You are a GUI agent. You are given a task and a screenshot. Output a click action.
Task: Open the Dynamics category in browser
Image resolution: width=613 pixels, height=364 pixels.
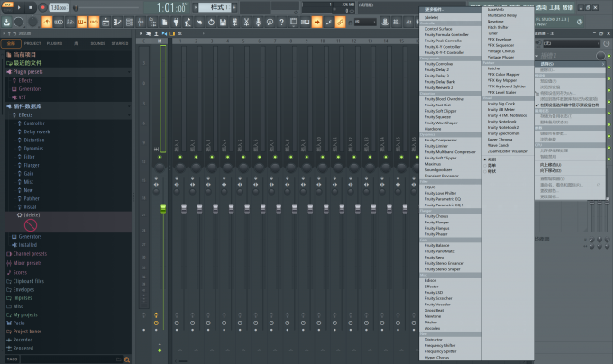[x=33, y=149]
